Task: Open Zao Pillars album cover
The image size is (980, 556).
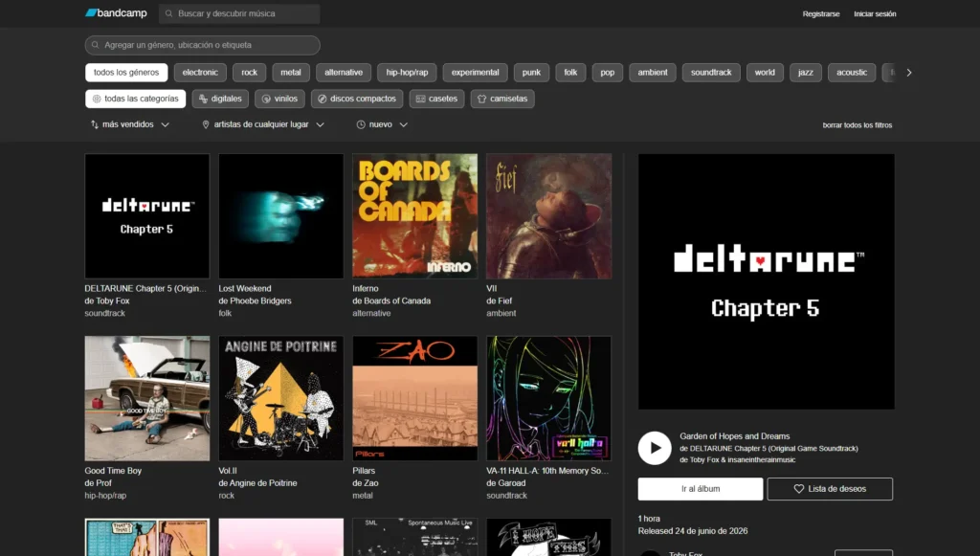Action: [415, 398]
